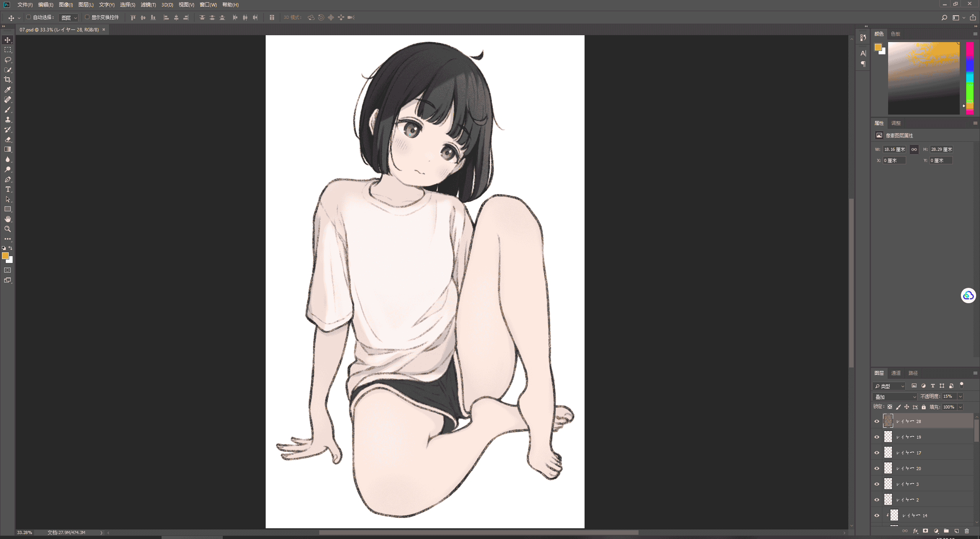Switch to the 色板 tab
980x539 pixels.
895,34
